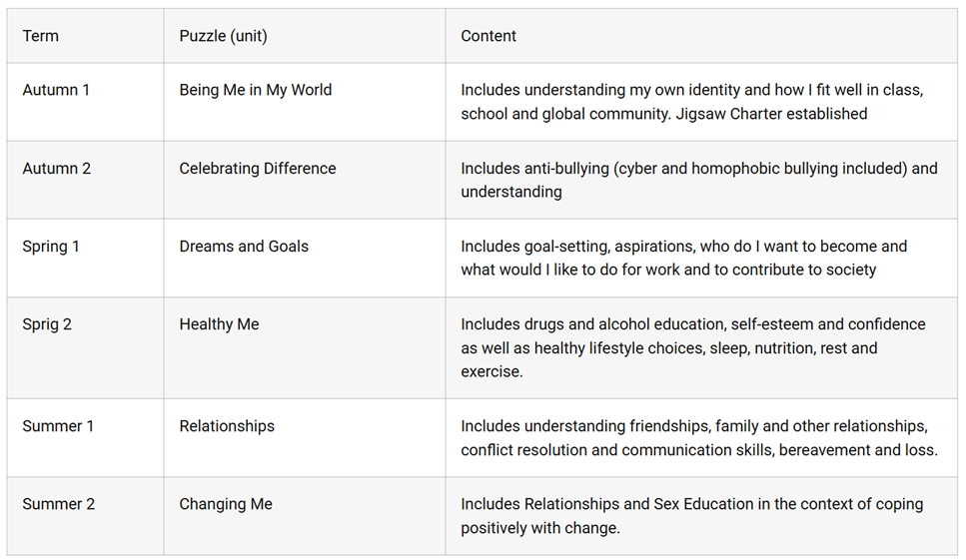
Task: Click the Changing Me unit cell
Action: pos(226,504)
